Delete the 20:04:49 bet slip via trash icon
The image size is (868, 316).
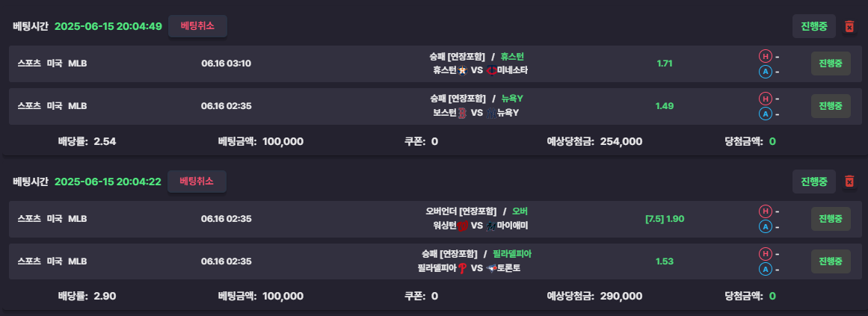849,27
